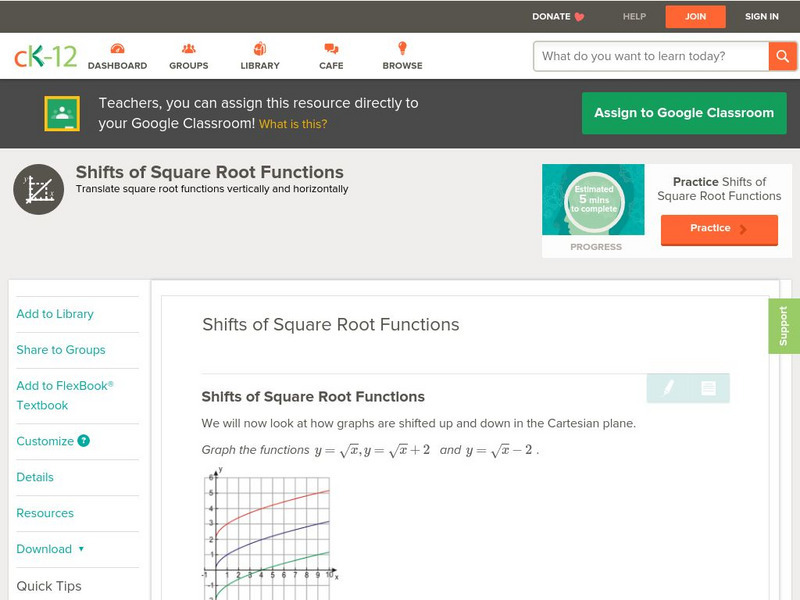
Task: Click the notes icon beside pencil
Action: (708, 388)
